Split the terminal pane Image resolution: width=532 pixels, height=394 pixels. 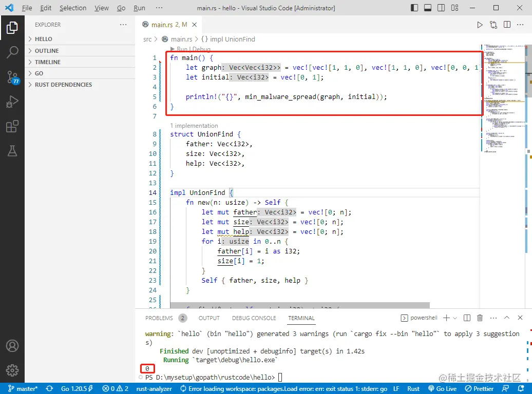click(467, 318)
